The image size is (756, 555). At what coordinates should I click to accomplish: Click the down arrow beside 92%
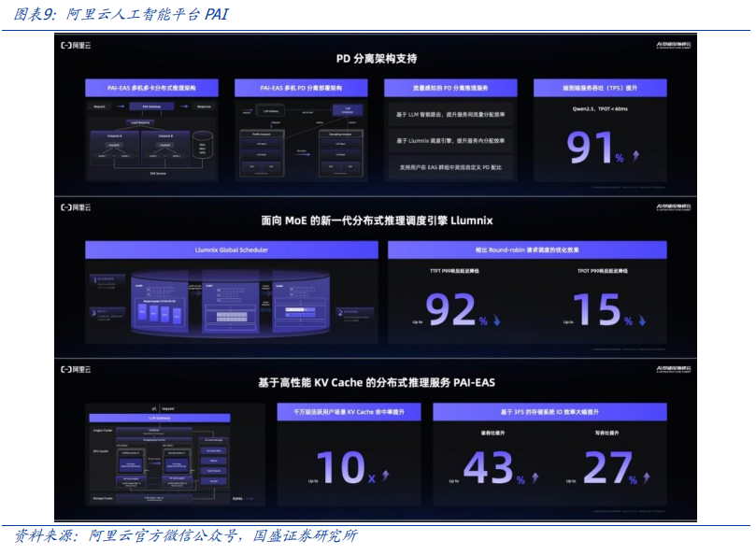pos(496,320)
